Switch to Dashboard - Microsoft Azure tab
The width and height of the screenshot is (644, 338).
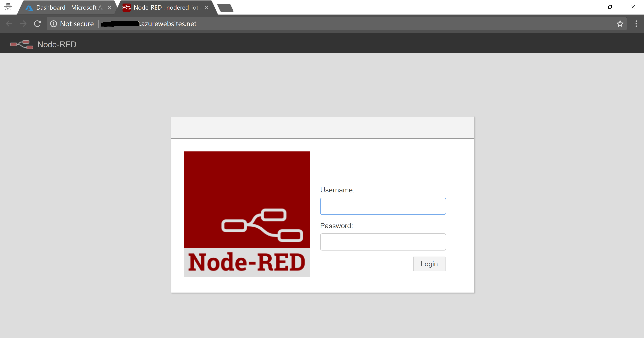(x=68, y=8)
